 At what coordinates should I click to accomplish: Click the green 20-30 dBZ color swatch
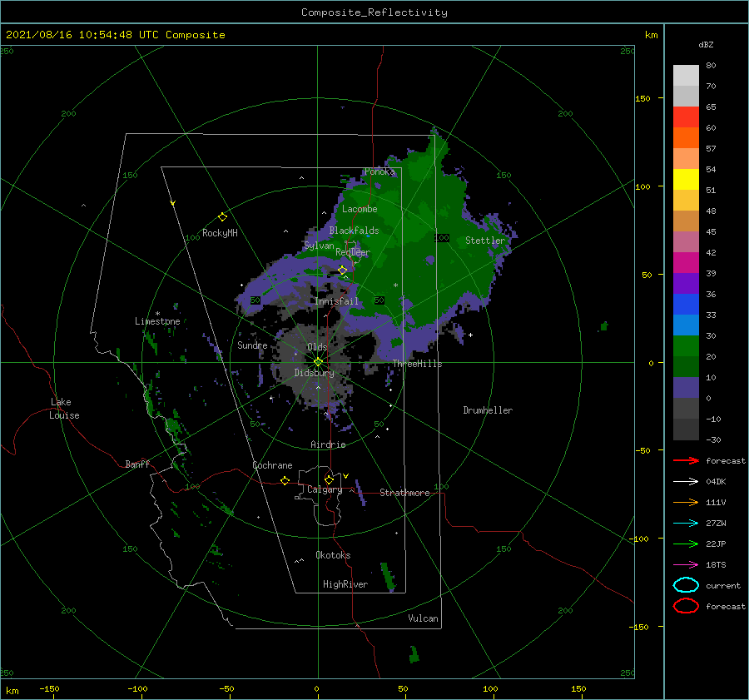(x=686, y=346)
